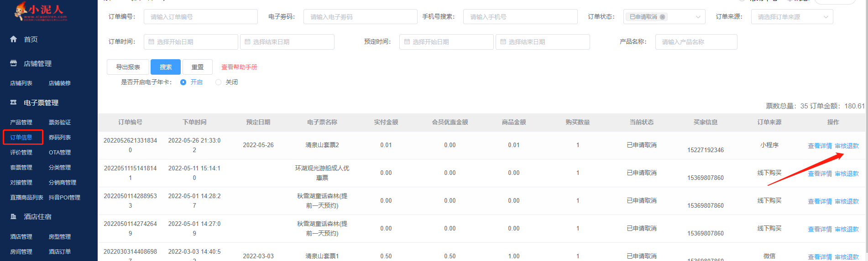
Task: Click the home icon in sidebar
Action: pyautogui.click(x=14, y=39)
